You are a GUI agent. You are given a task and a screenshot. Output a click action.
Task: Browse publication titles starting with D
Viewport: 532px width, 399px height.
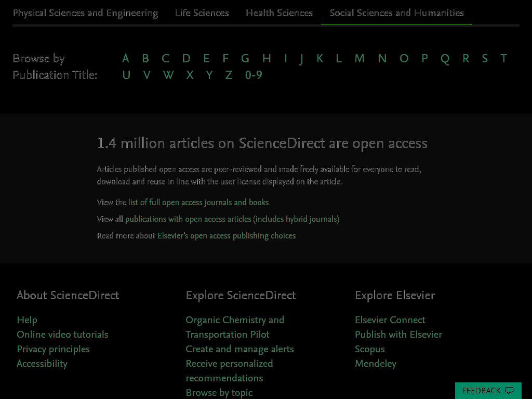click(186, 58)
